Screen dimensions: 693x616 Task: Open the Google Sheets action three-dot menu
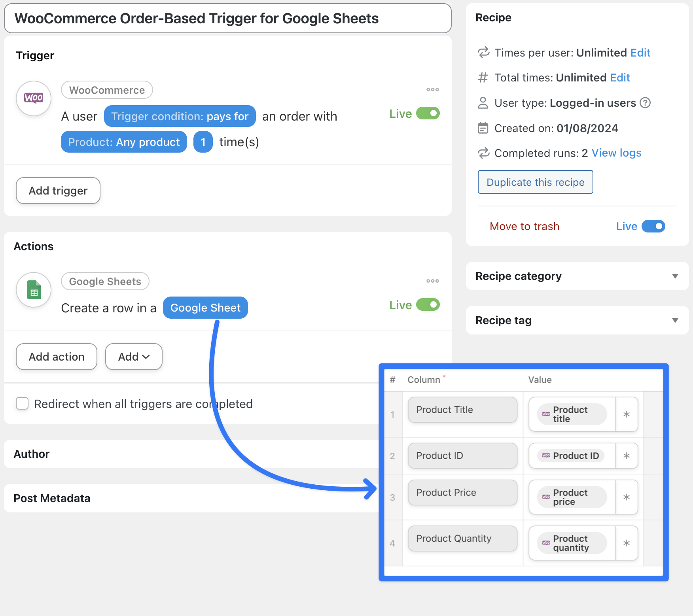[x=432, y=281]
